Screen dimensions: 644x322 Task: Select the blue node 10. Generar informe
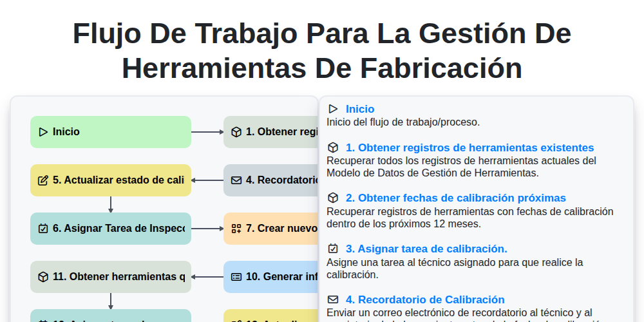pyautogui.click(x=271, y=277)
